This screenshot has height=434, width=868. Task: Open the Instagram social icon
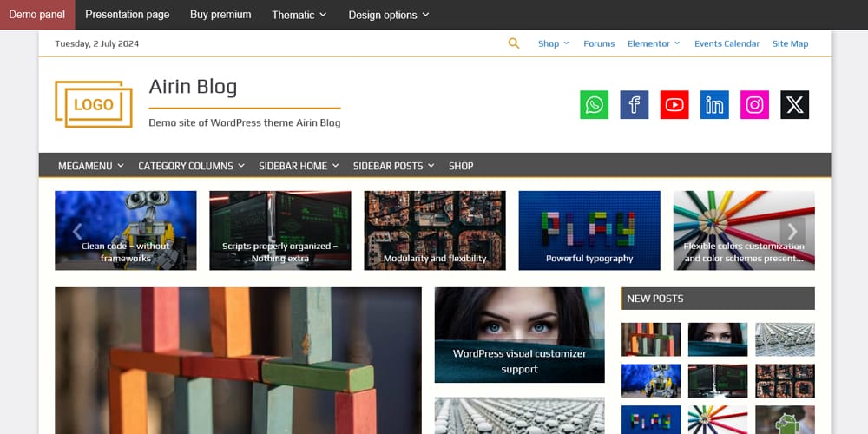[x=754, y=105]
